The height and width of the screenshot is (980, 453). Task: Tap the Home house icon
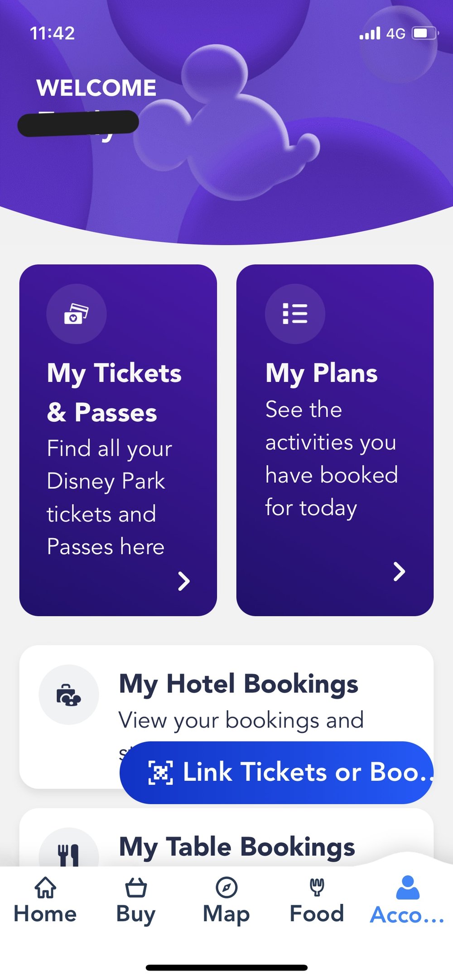pyautogui.click(x=45, y=887)
